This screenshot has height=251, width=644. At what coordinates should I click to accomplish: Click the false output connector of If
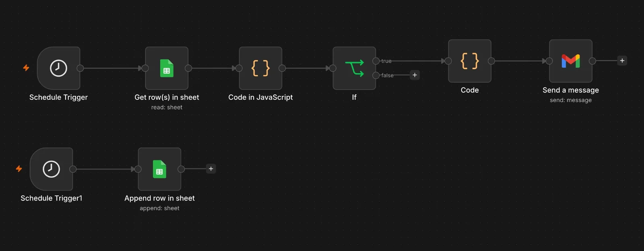click(x=376, y=75)
